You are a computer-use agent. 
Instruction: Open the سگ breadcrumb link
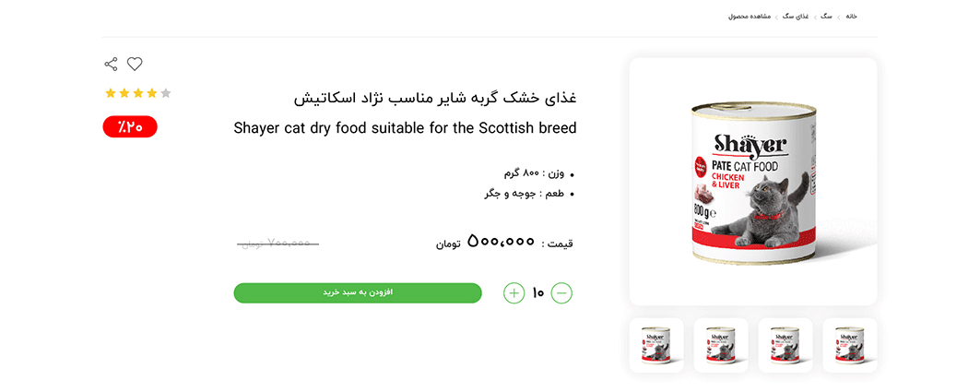pos(826,17)
